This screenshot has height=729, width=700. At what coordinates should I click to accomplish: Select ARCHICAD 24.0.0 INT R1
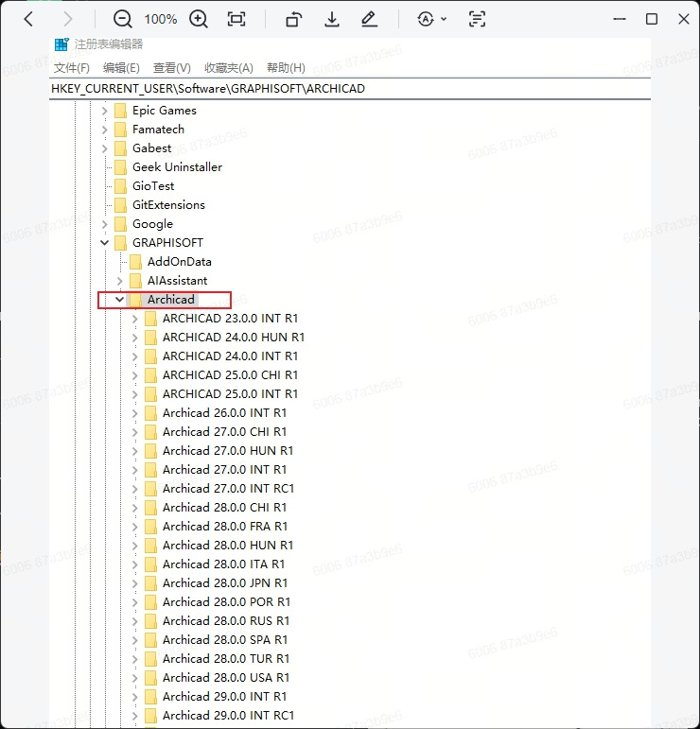tap(230, 356)
